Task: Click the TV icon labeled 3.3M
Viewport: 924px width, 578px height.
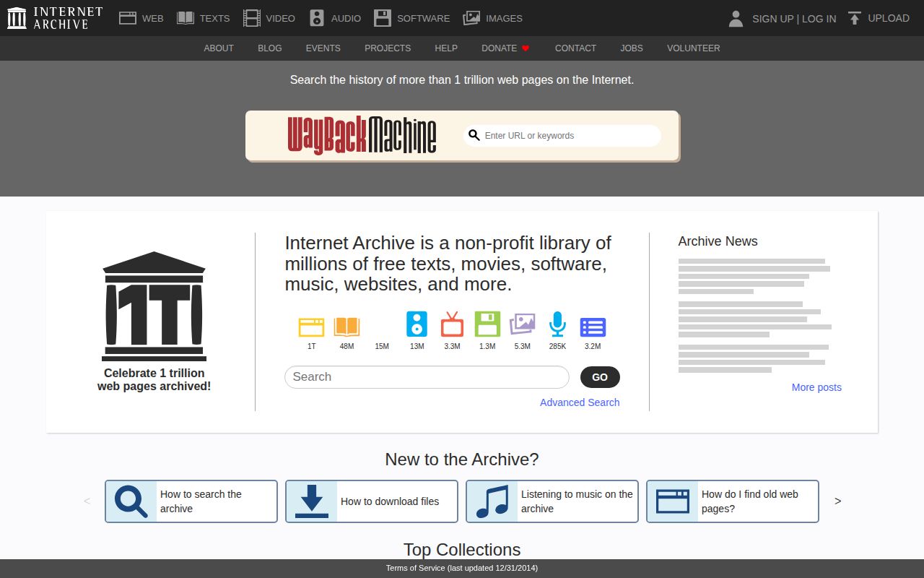Action: [452, 326]
